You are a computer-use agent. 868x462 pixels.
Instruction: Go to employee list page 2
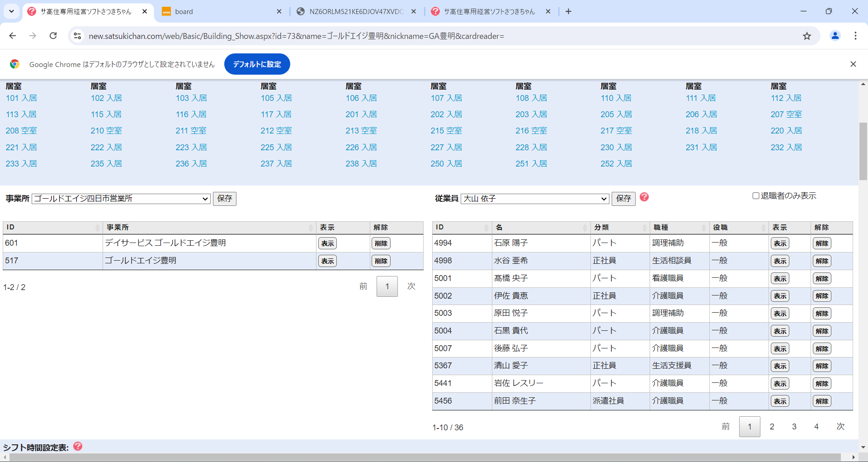pos(772,427)
